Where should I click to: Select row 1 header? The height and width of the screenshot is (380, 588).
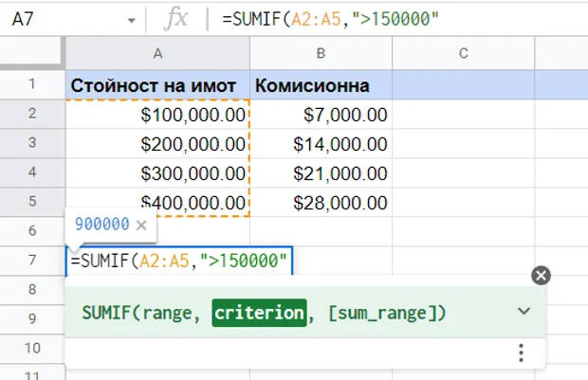[x=32, y=84]
